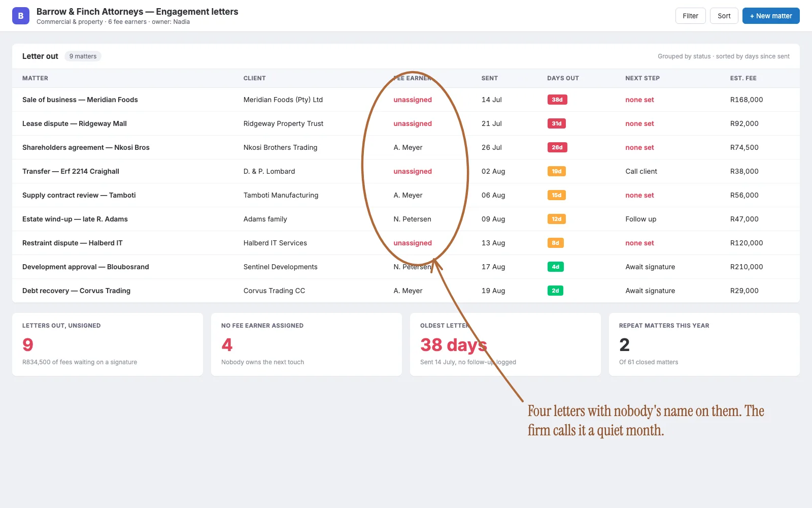The height and width of the screenshot is (508, 812).
Task: Click the orange '12d' days-out badge
Action: click(557, 219)
